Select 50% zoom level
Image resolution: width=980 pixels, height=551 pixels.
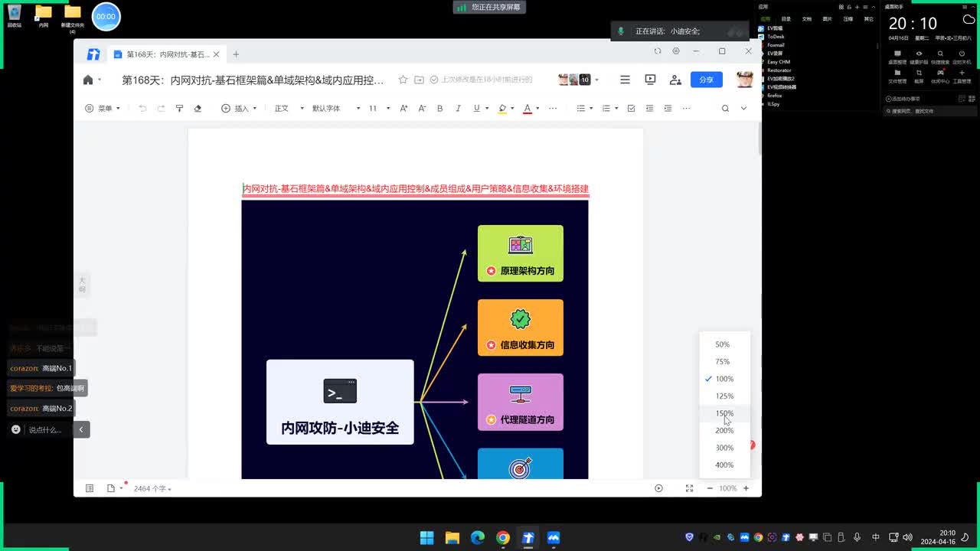coord(724,344)
